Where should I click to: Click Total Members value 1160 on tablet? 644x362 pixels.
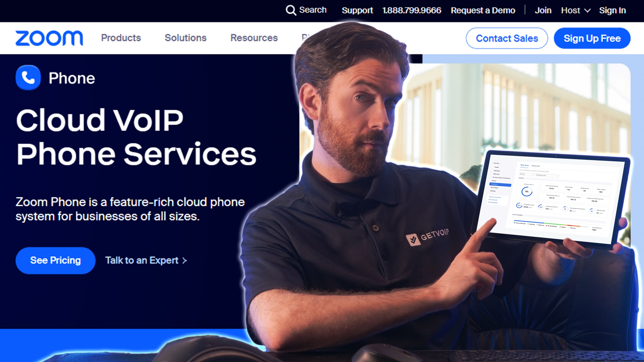coord(594,230)
